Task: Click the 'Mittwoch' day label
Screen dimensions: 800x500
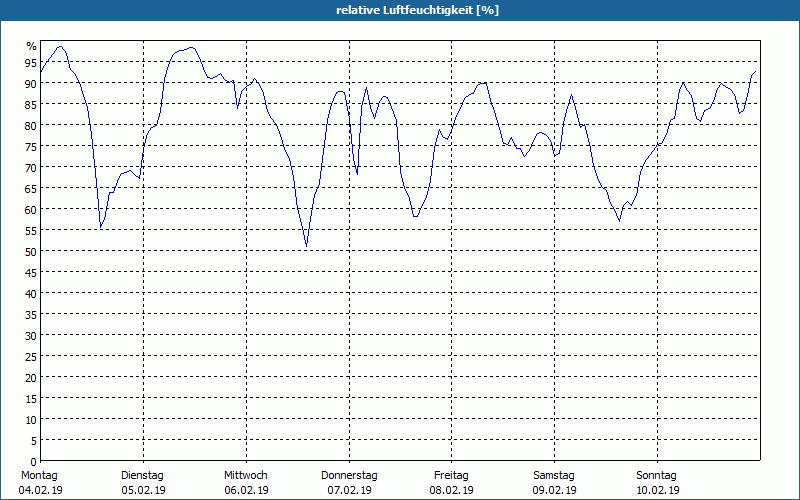Action: [x=245, y=476]
